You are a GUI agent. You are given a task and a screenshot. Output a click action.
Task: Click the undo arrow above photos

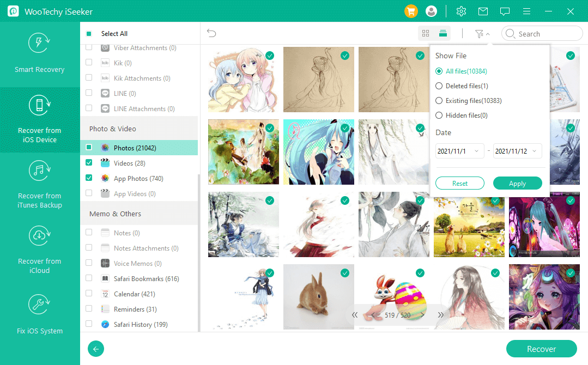coord(211,34)
